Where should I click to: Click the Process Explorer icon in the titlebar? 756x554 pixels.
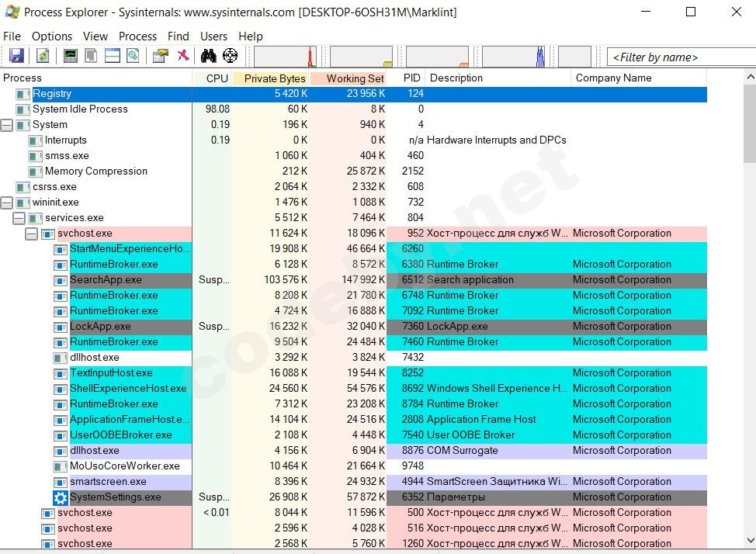12,12
